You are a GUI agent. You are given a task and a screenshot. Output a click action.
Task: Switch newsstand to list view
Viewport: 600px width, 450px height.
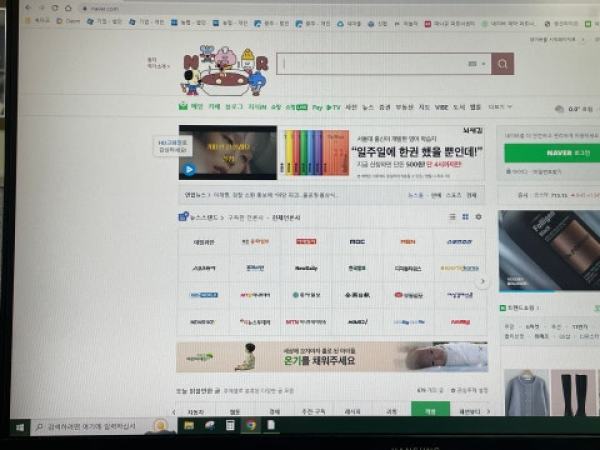pos(452,217)
